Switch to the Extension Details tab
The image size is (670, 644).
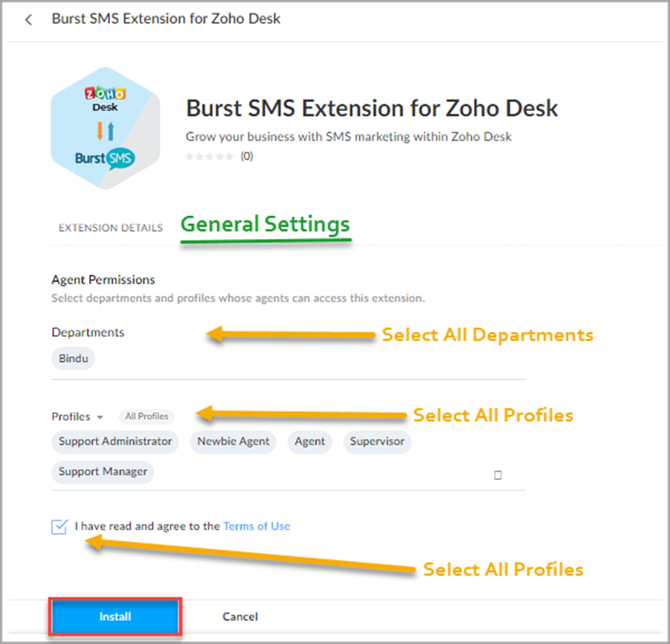click(x=111, y=228)
